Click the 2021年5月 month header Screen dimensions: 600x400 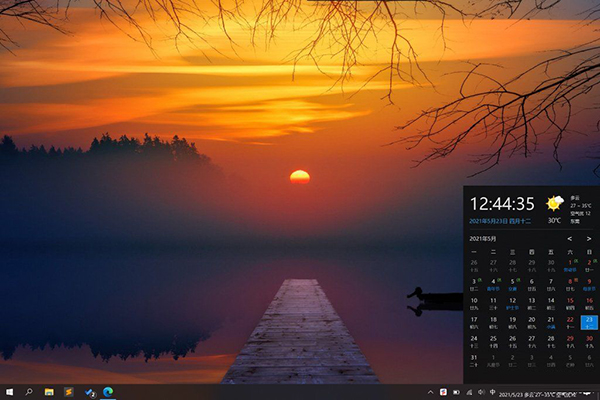pyautogui.click(x=483, y=239)
